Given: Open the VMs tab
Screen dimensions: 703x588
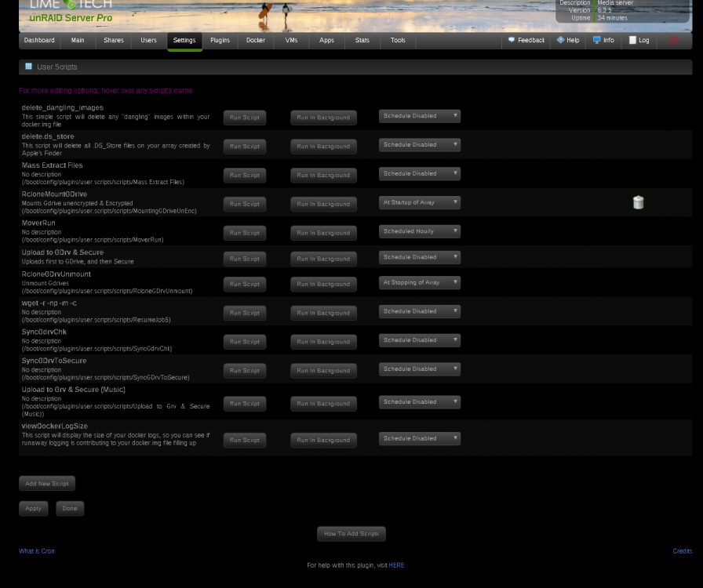Looking at the screenshot, I should [291, 40].
